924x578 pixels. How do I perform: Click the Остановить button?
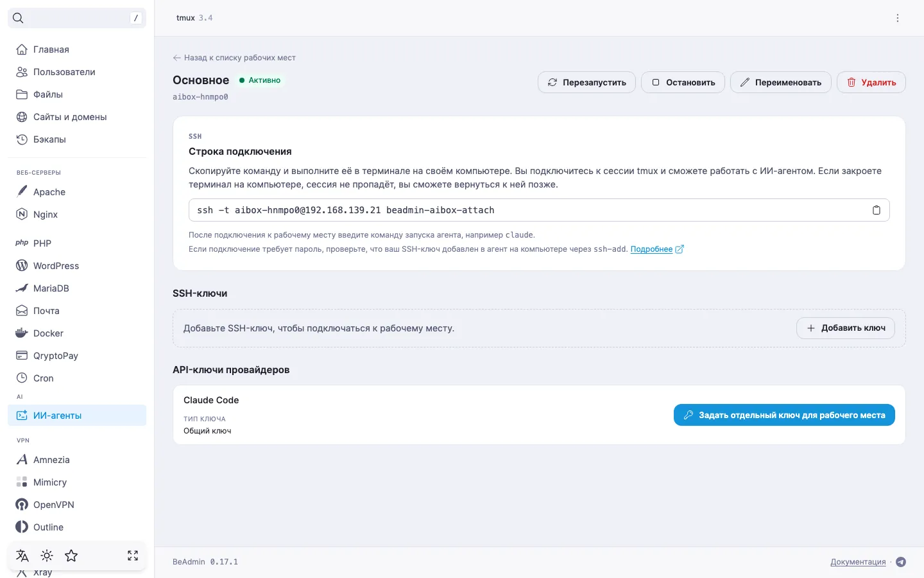[683, 82]
